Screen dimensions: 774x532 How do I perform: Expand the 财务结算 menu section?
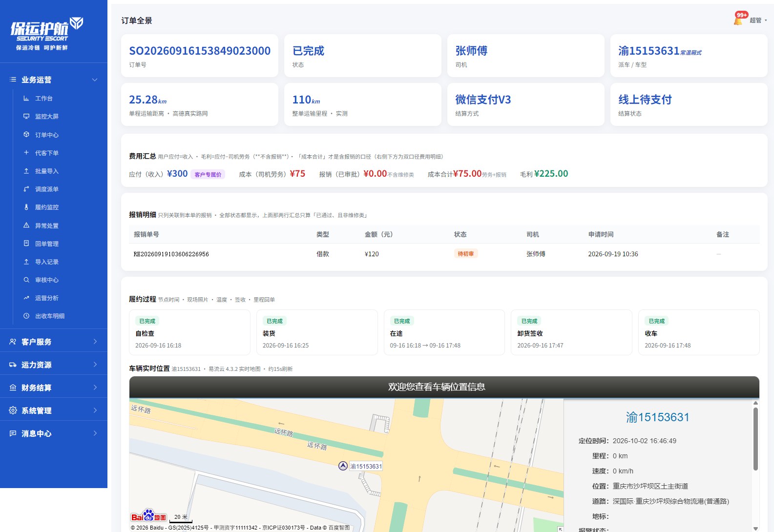tap(54, 388)
